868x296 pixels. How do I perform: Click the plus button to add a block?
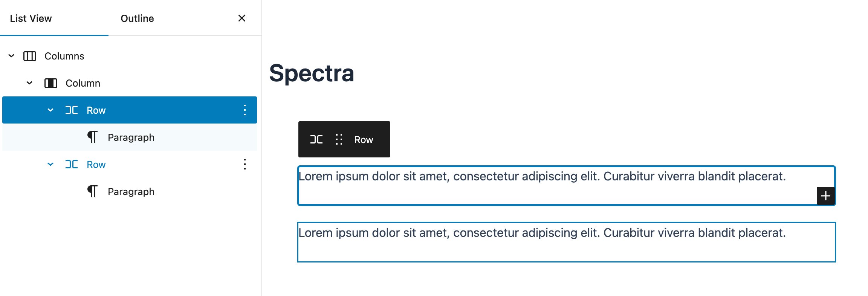[x=825, y=195]
